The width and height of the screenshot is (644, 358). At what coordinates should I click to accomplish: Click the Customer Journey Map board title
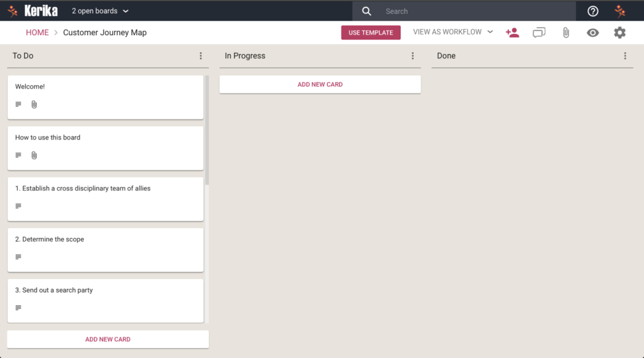click(105, 33)
